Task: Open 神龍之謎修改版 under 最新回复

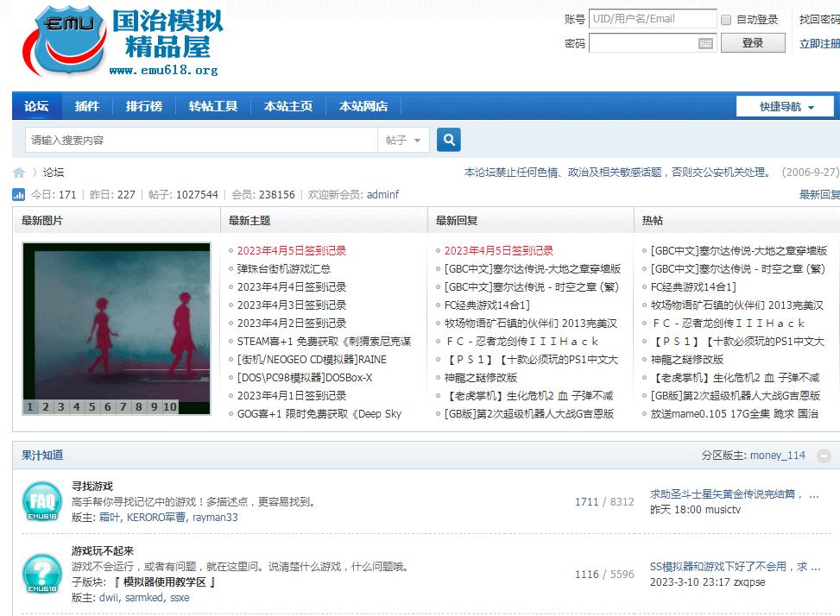Action: [x=481, y=378]
